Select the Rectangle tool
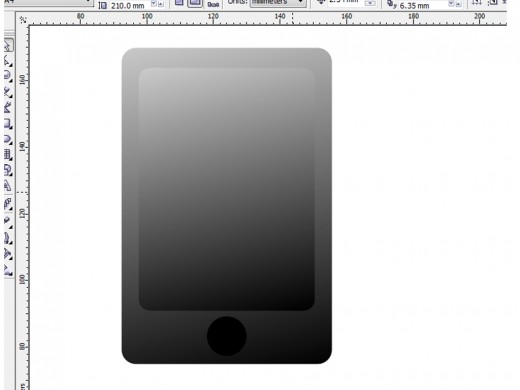 (x=8, y=123)
